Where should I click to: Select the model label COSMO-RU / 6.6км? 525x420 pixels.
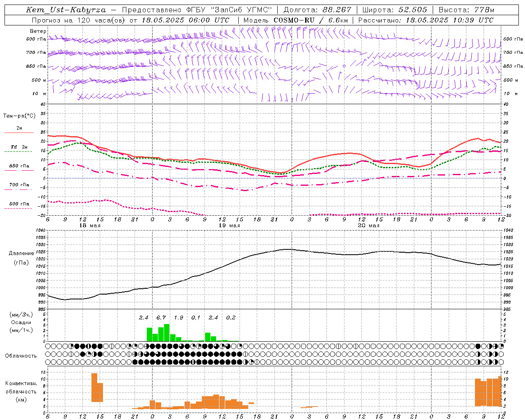coord(310,20)
